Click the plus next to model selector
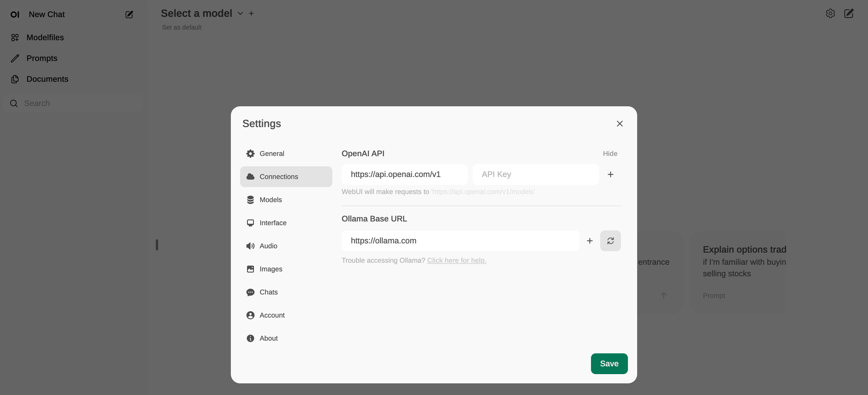This screenshot has height=395, width=868. pos(251,13)
